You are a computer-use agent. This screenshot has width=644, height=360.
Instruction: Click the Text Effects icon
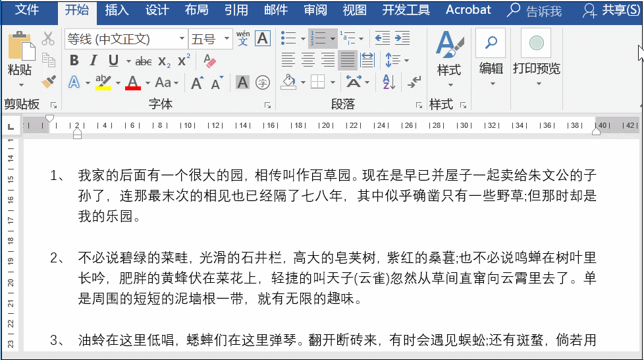tap(74, 82)
